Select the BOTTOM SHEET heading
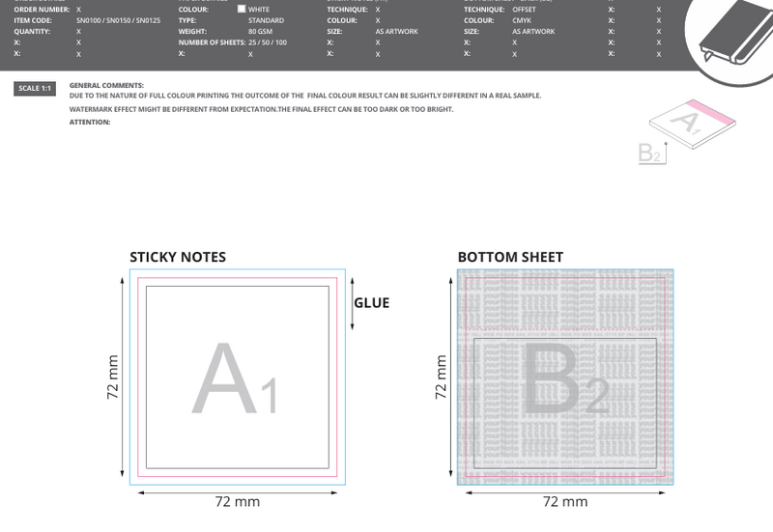Image resolution: width=773 pixels, height=532 pixels. tap(510, 257)
